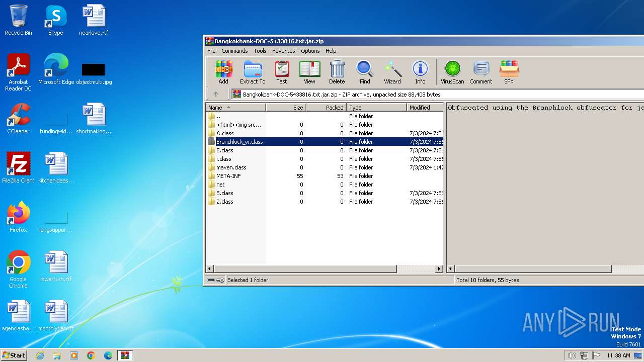Viewport: 644px width, 362px height.
Task: Open Internet Explorer from taskbar
Action: tap(40, 355)
